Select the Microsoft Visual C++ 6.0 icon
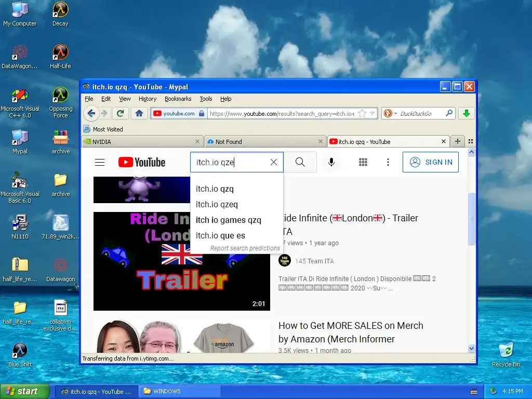The image size is (532, 399). 20,102
